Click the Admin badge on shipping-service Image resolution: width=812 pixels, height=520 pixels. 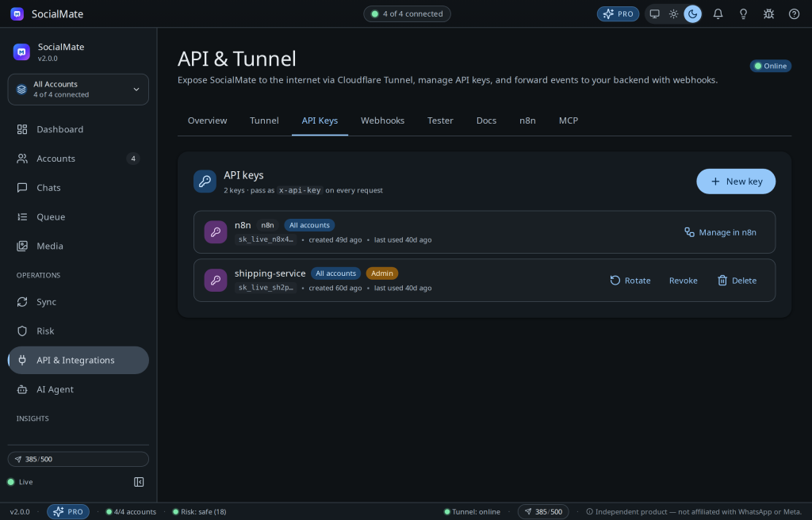[381, 273]
